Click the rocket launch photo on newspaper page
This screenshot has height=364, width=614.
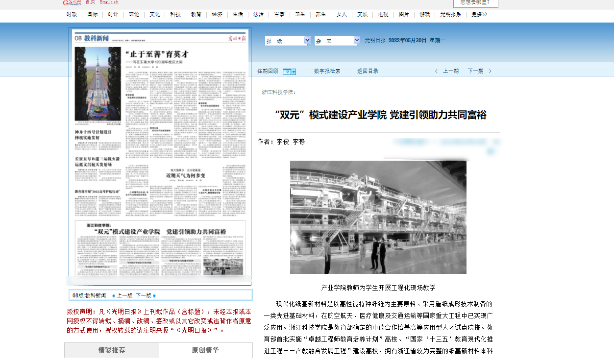[98, 83]
